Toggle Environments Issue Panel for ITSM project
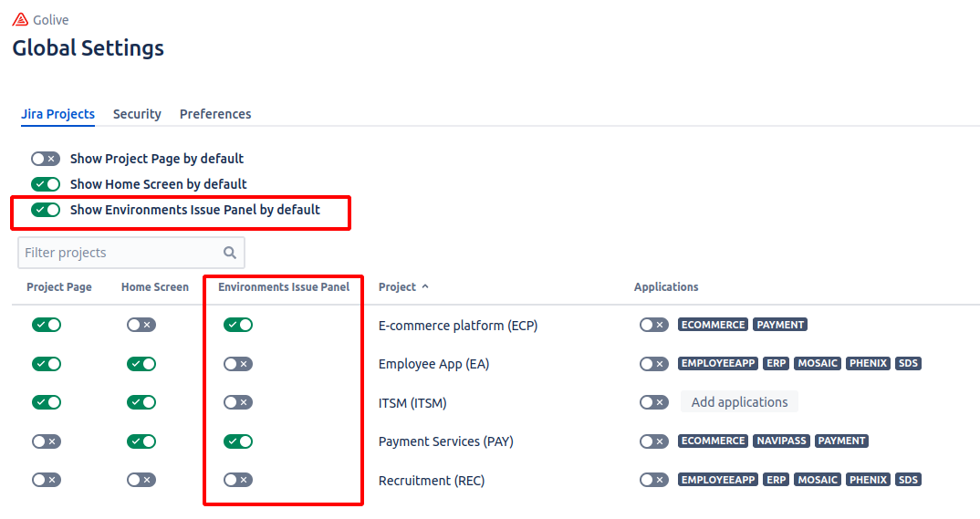 click(237, 402)
